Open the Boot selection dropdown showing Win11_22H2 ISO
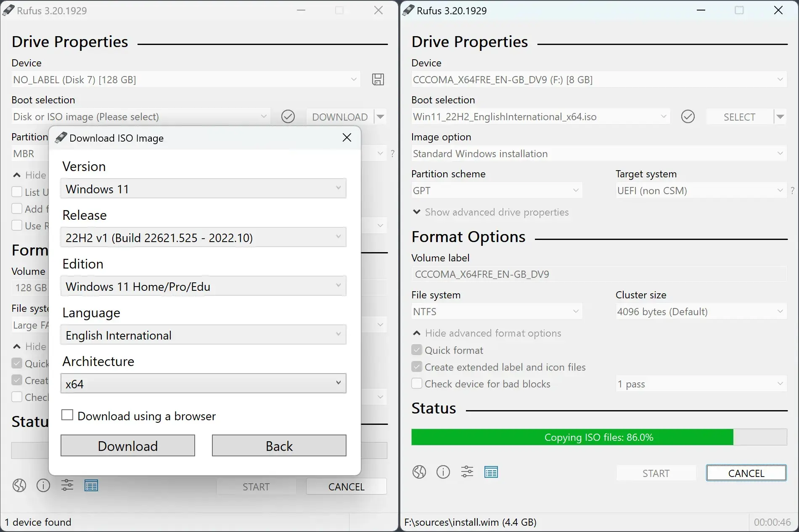Screen dimensions: 799x532 540,116
